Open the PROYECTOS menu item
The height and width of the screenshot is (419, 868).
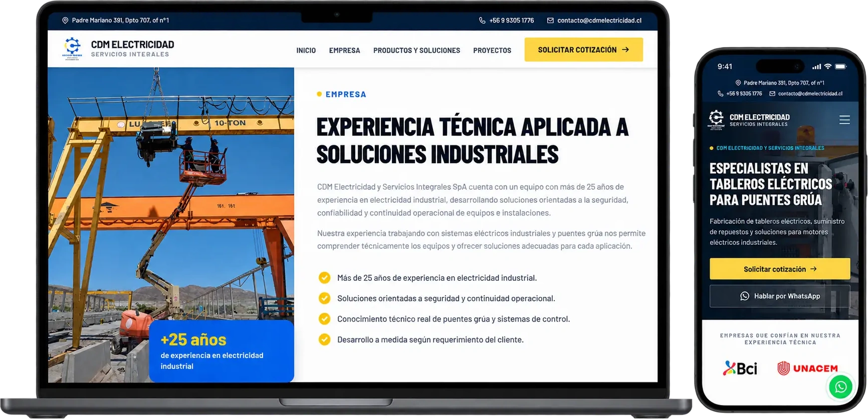coord(492,51)
